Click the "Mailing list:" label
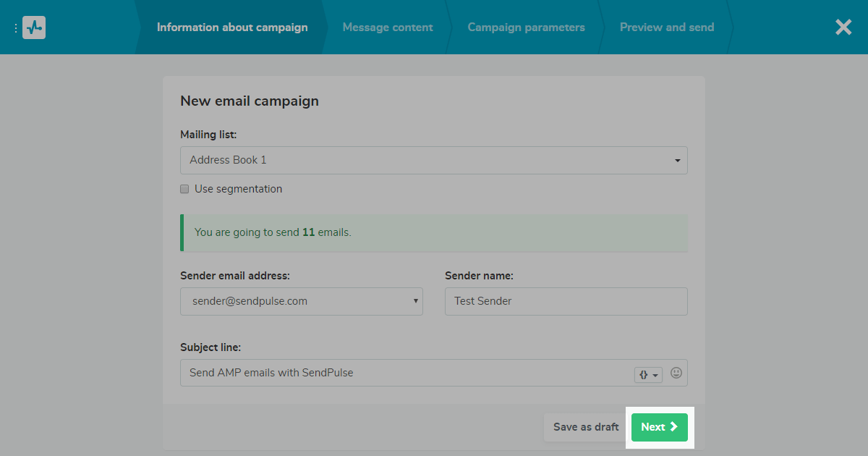868x456 pixels. click(x=208, y=134)
